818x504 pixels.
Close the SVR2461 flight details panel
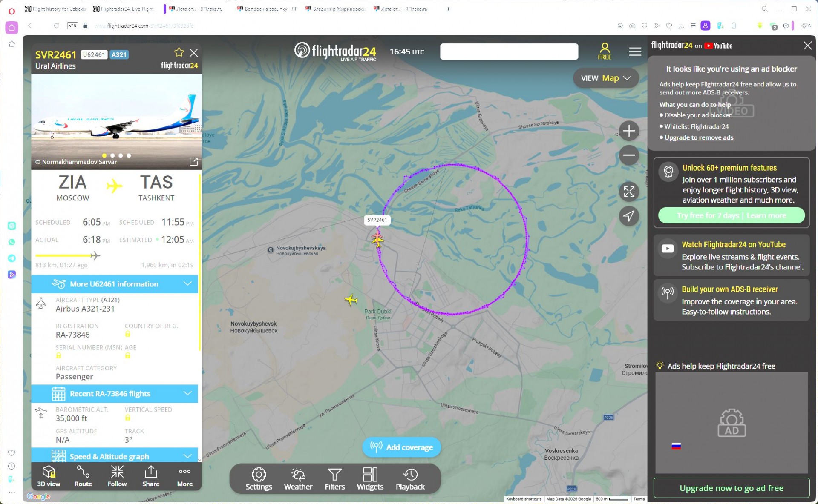pyautogui.click(x=194, y=52)
